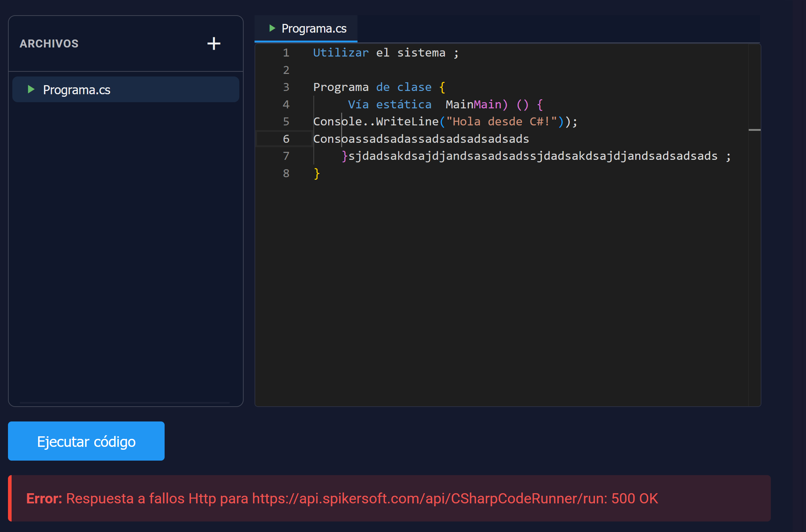This screenshot has width=806, height=532.
Task: Click the "Hola desde C#!" string
Action: click(x=502, y=121)
